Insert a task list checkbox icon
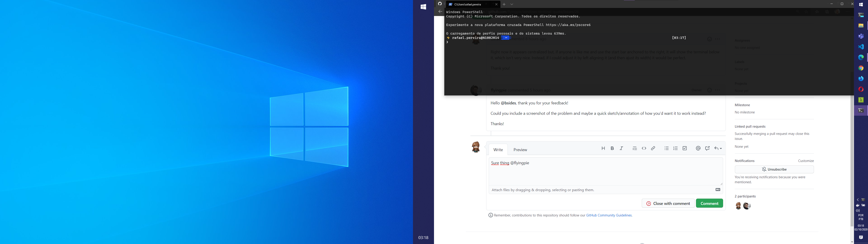 684,148
